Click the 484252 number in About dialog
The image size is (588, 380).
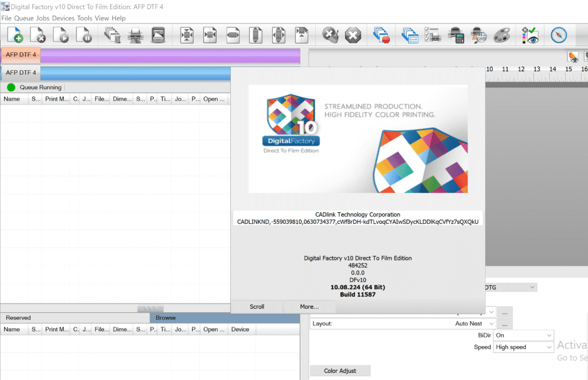click(358, 266)
